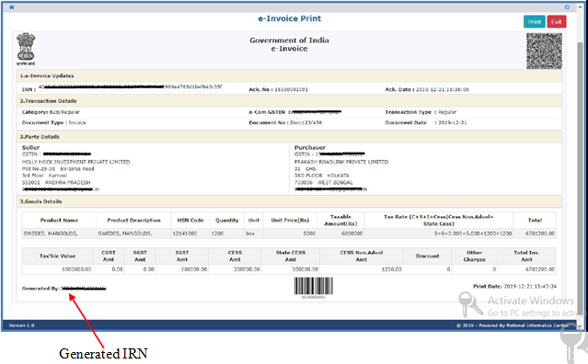Click the Government of India emblem
This screenshot has height=364, width=588.
tap(26, 49)
